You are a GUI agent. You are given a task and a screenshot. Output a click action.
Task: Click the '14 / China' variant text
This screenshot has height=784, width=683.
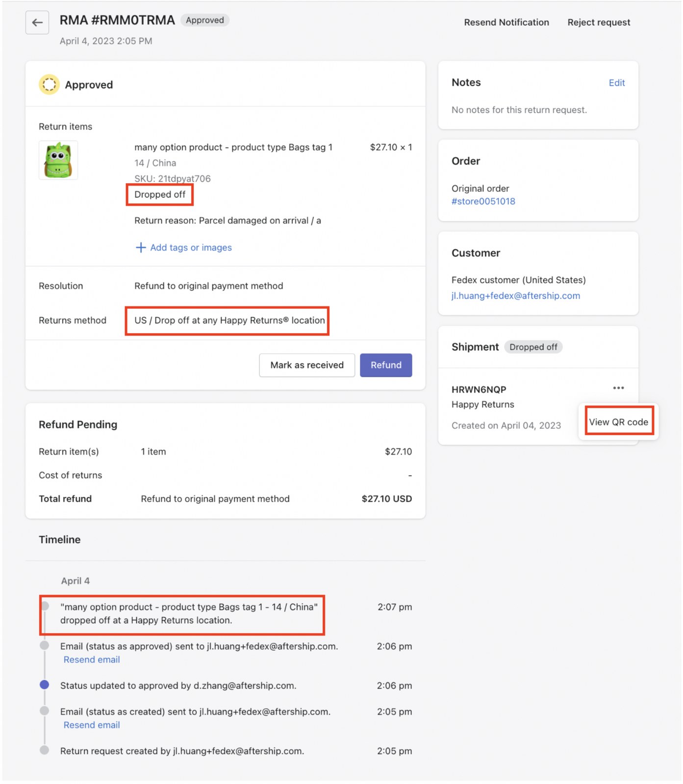155,163
